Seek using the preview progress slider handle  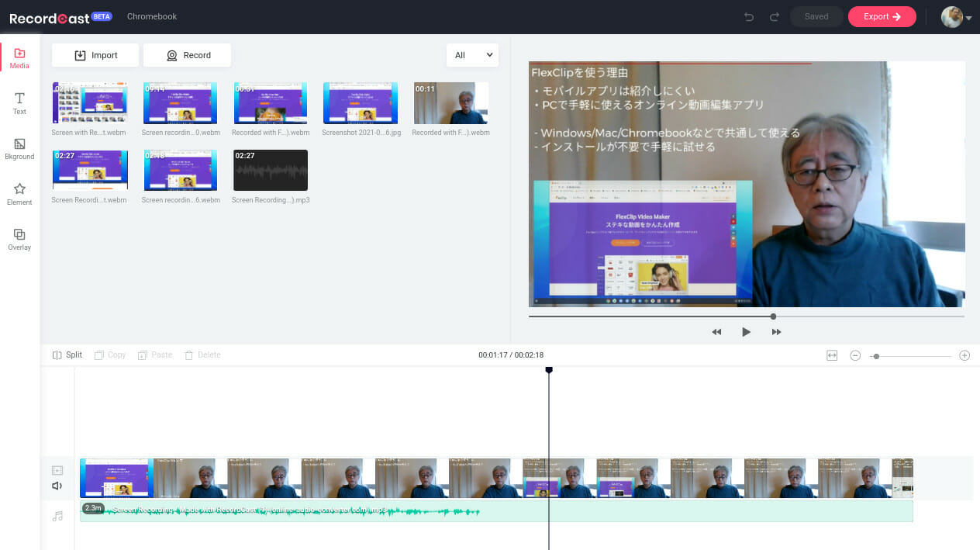click(x=773, y=317)
